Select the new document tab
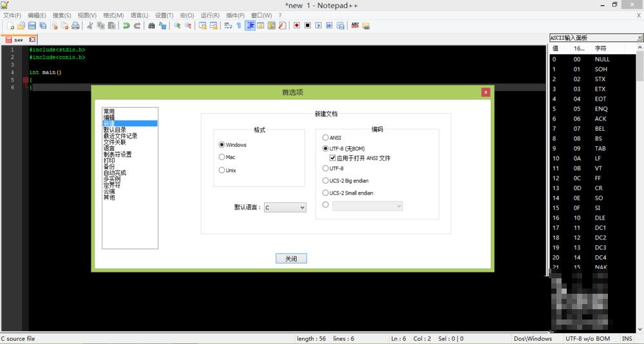644x344 pixels. click(19, 40)
